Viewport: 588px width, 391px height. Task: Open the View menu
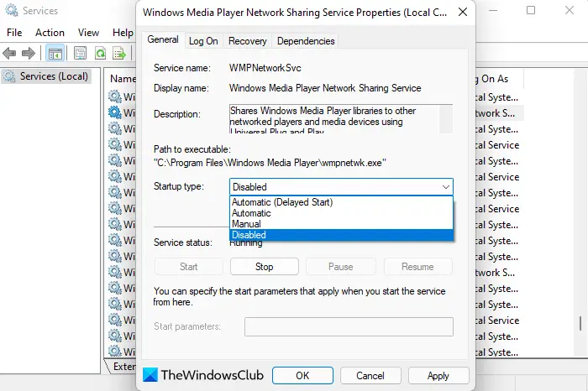[x=88, y=33]
